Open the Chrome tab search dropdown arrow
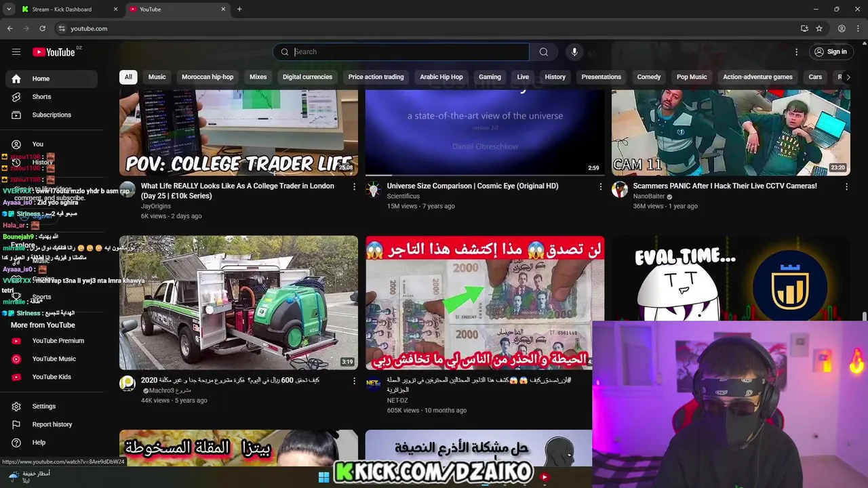This screenshot has height=488, width=868. pyautogui.click(x=8, y=9)
